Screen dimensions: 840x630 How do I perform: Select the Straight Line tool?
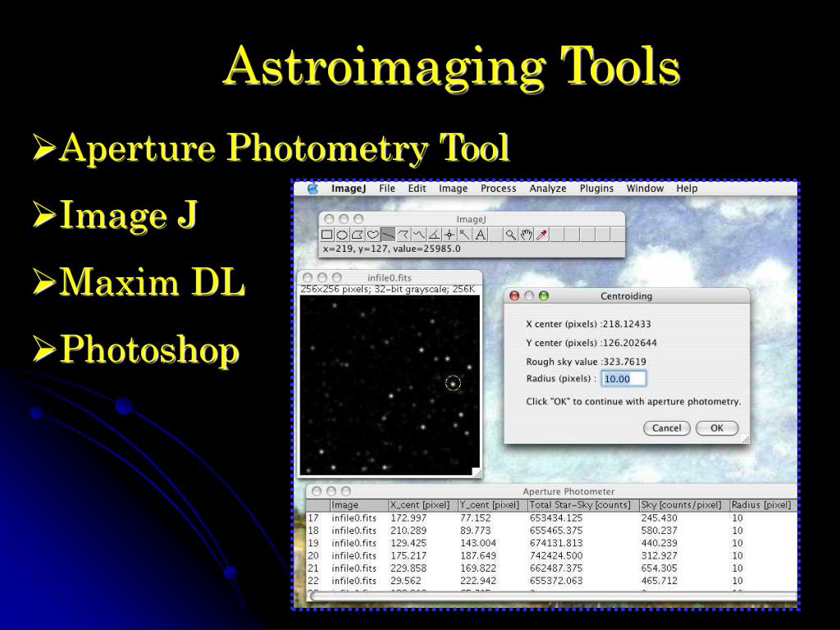388,235
